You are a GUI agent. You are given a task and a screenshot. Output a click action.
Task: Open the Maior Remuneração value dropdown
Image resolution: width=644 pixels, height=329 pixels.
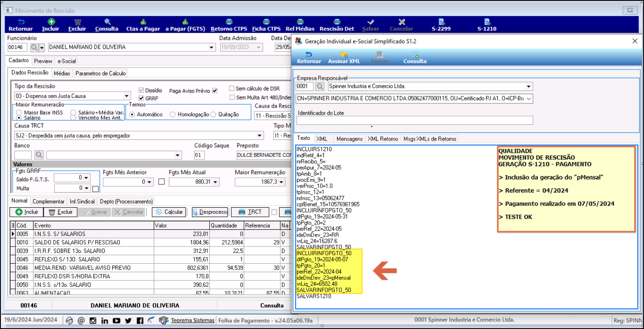tap(282, 182)
